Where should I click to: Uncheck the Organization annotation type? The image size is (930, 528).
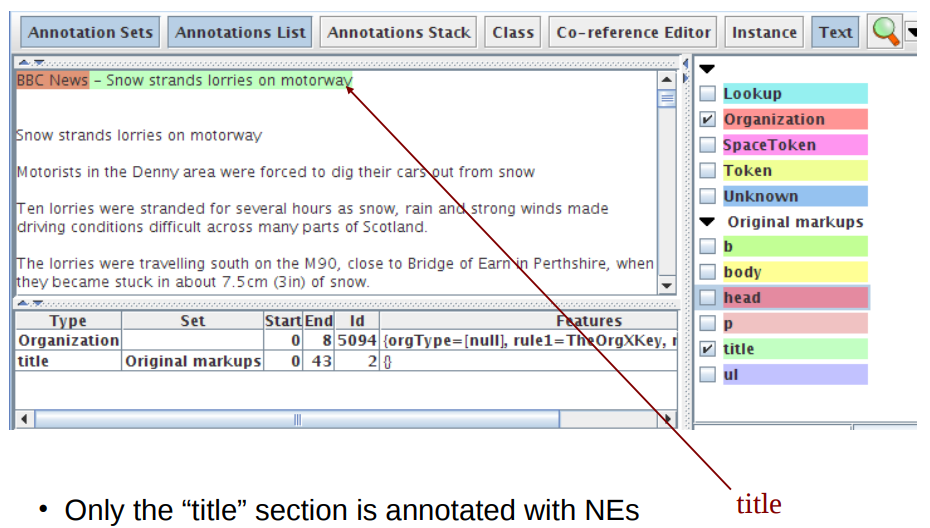pos(707,119)
